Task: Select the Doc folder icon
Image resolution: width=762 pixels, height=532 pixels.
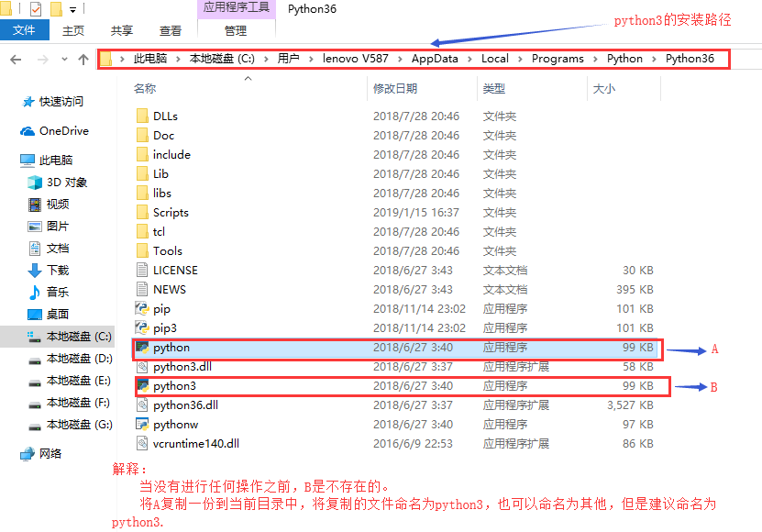Action: point(142,135)
